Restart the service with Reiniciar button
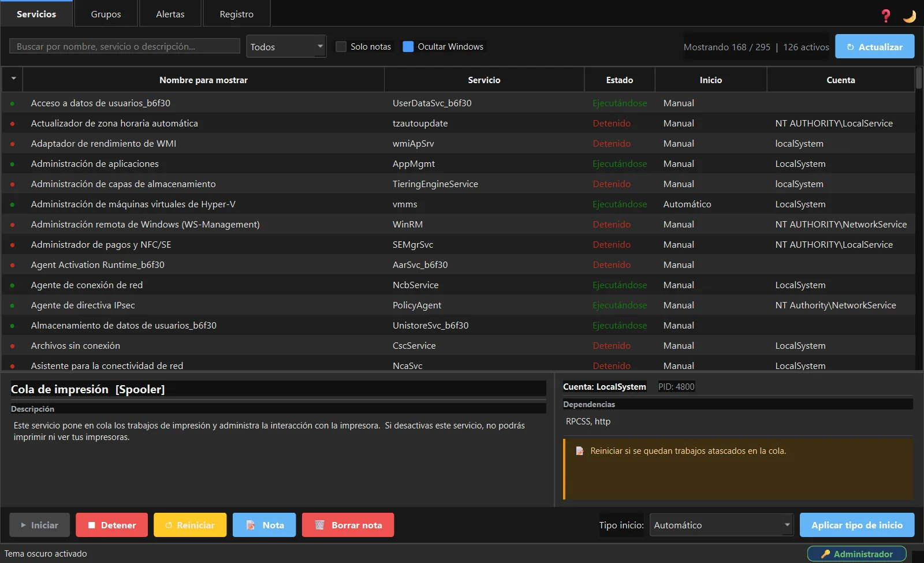 [x=190, y=525]
